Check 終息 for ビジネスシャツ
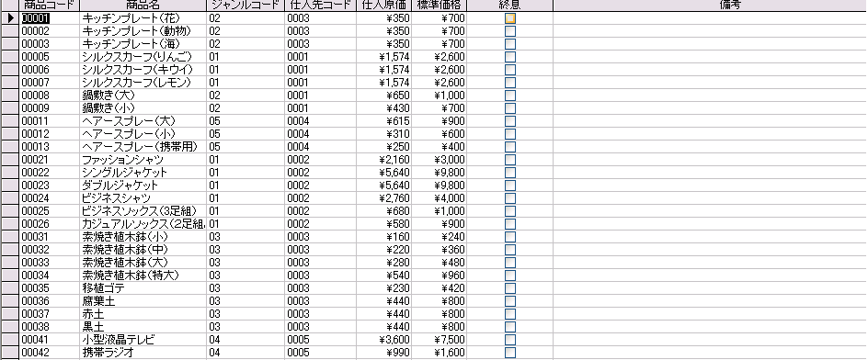 pos(509,198)
